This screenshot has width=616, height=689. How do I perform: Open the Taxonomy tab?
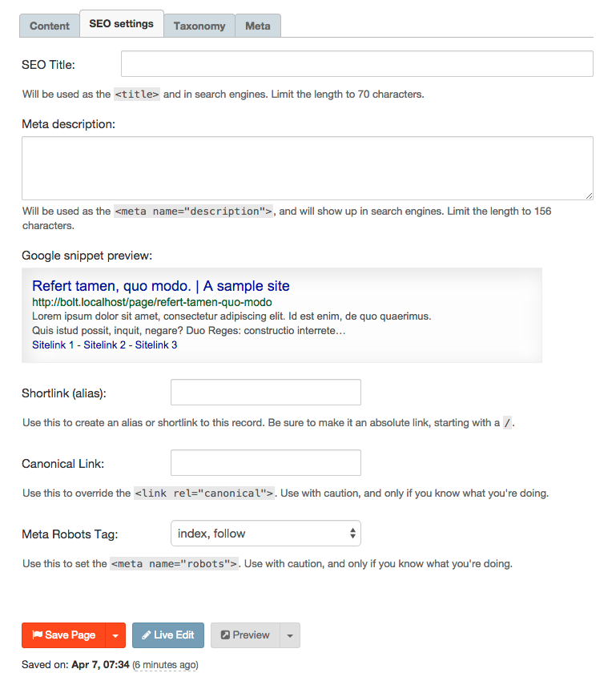(199, 26)
